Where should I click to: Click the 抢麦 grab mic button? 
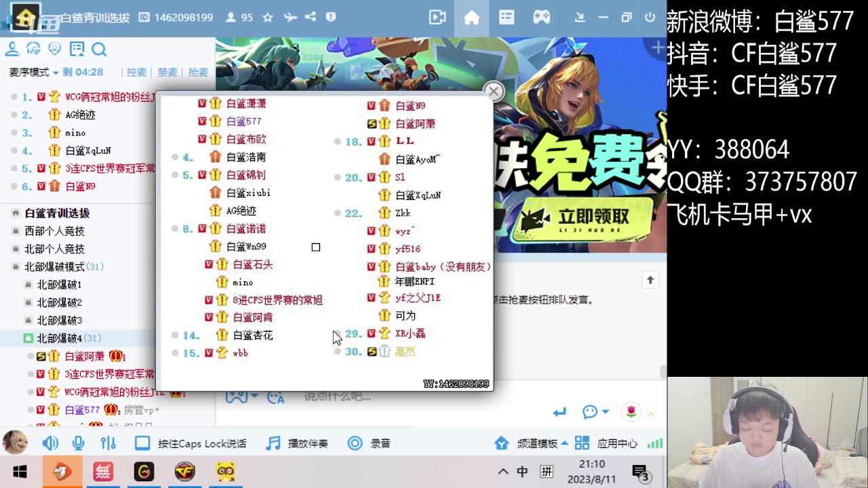198,73
